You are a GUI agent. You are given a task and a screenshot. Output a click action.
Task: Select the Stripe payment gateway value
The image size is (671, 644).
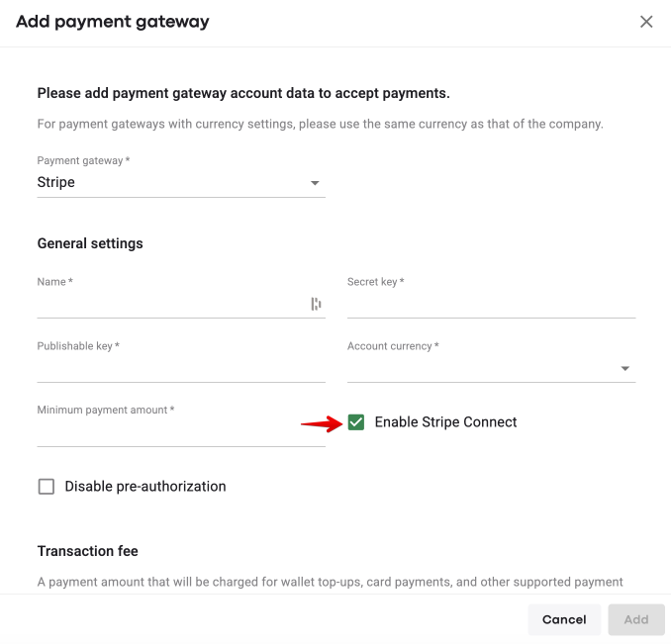(x=56, y=183)
